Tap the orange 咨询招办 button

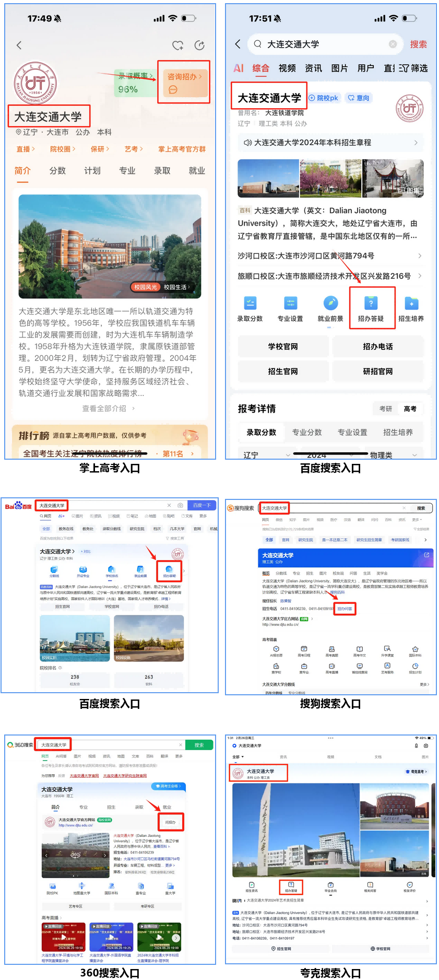(184, 83)
